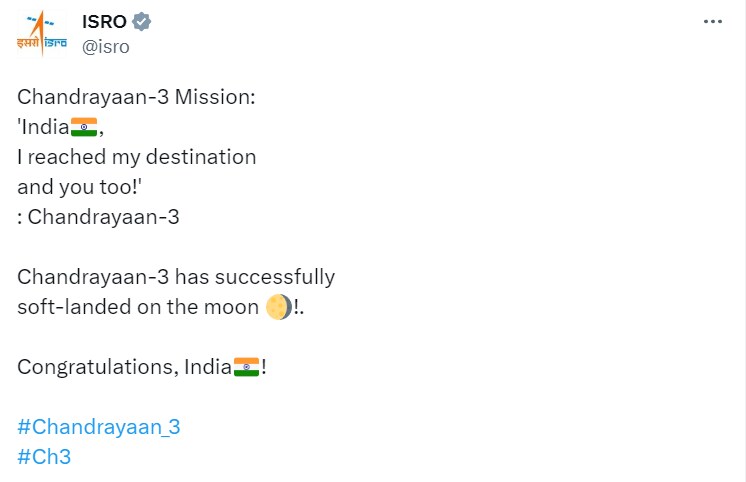The width and height of the screenshot is (746, 482).
Task: Click the blue verified badge
Action: click(144, 21)
